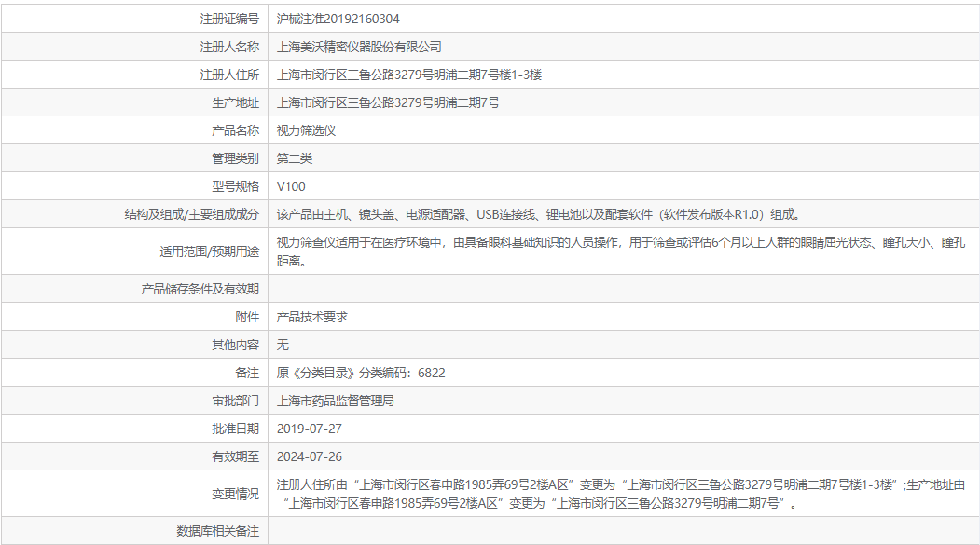Click management category value 第二类
This screenshot has width=980, height=545.
click(x=295, y=158)
